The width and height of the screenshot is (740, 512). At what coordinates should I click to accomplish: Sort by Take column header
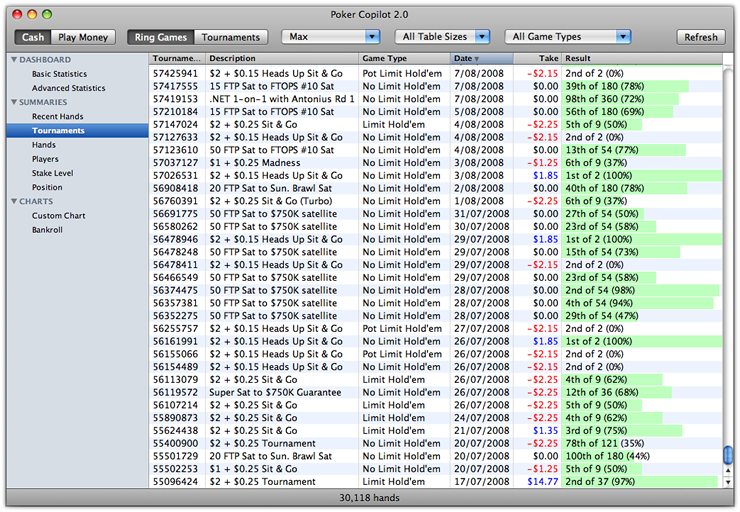[x=537, y=59]
